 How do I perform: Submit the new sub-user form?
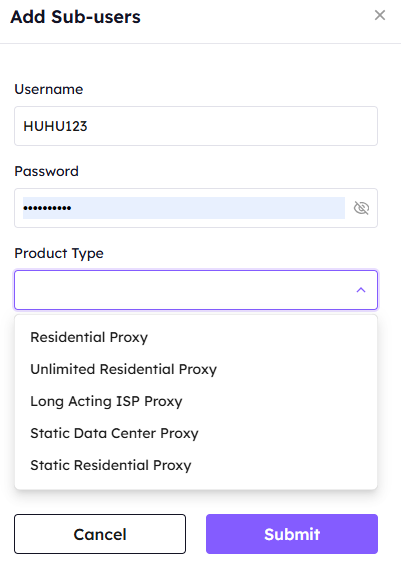[292, 534]
